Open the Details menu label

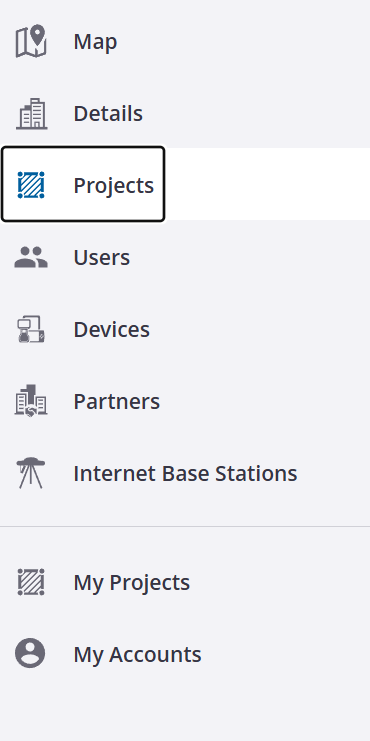pos(108,114)
